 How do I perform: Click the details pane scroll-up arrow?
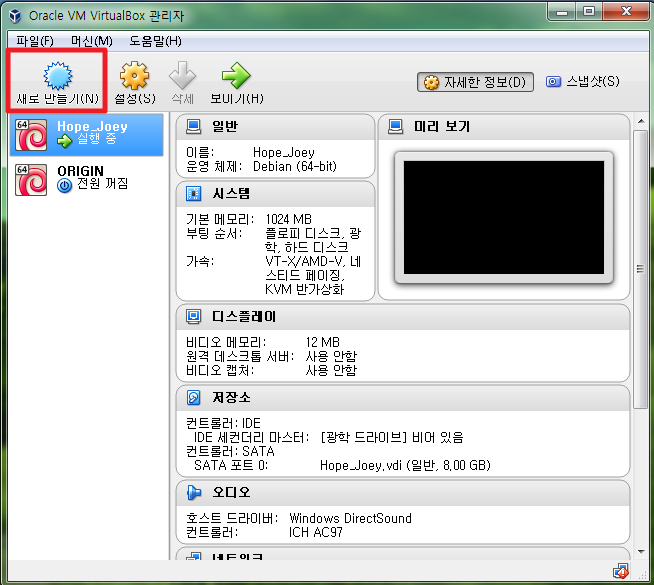[x=641, y=121]
